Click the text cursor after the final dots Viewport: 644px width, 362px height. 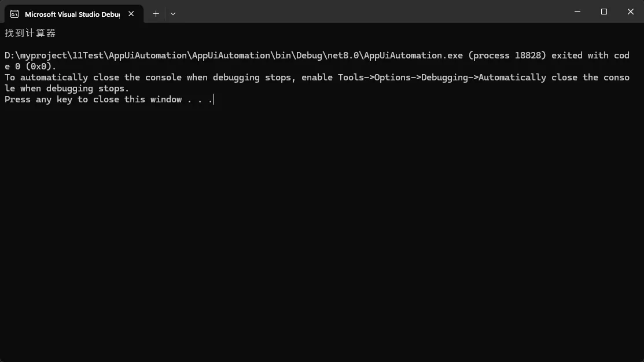[x=213, y=99]
